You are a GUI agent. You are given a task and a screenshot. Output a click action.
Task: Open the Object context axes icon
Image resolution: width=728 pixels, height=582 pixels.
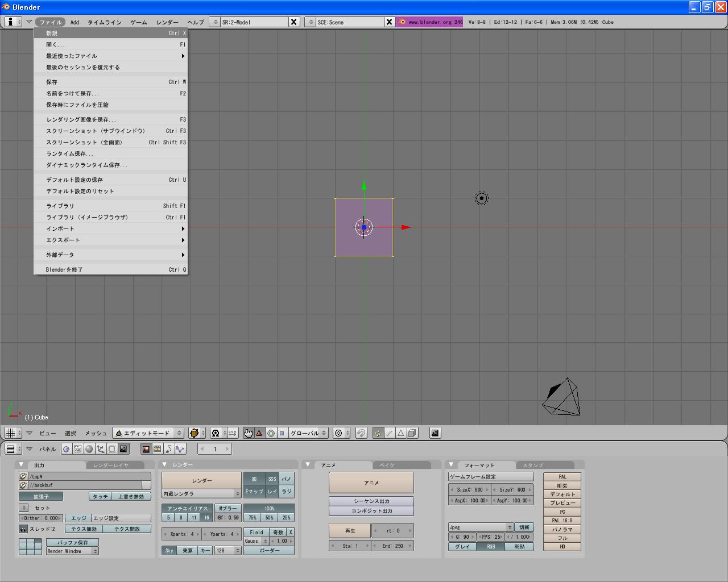[x=101, y=449]
